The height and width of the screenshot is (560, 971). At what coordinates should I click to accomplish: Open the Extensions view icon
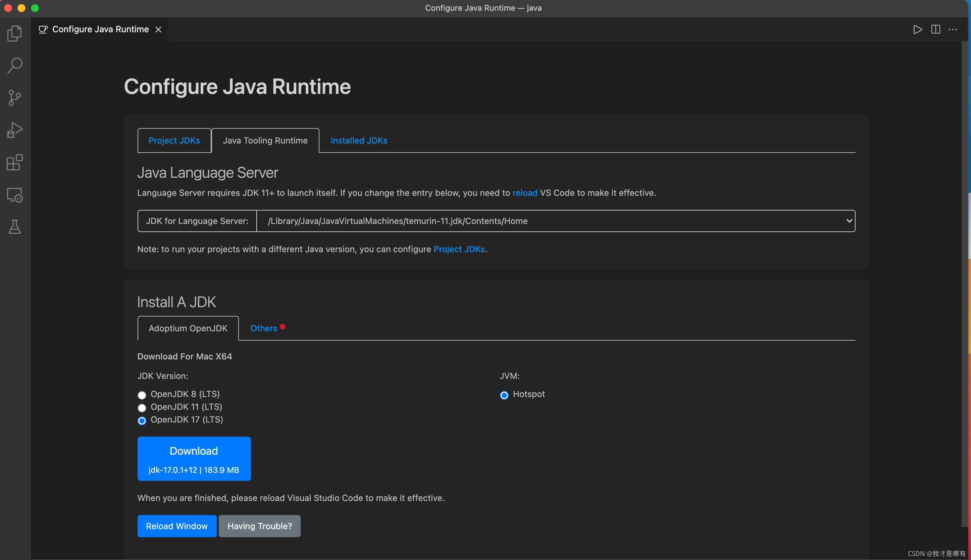(15, 163)
